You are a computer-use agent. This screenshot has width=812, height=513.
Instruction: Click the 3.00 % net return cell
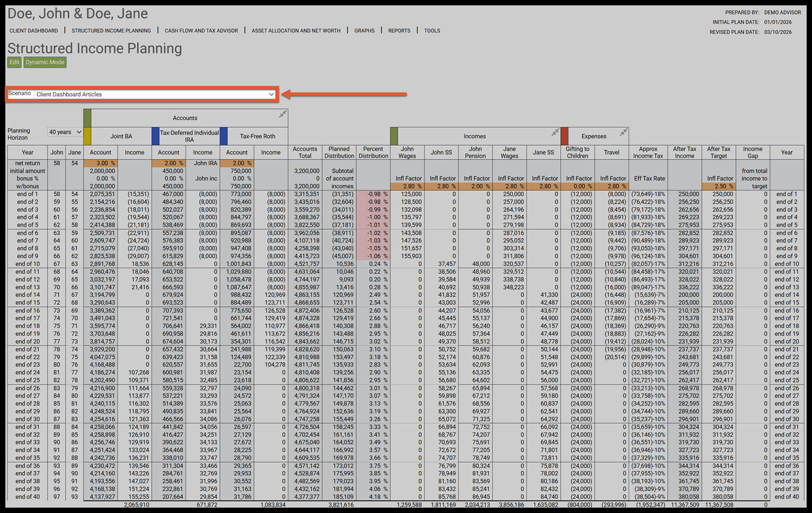(x=100, y=164)
